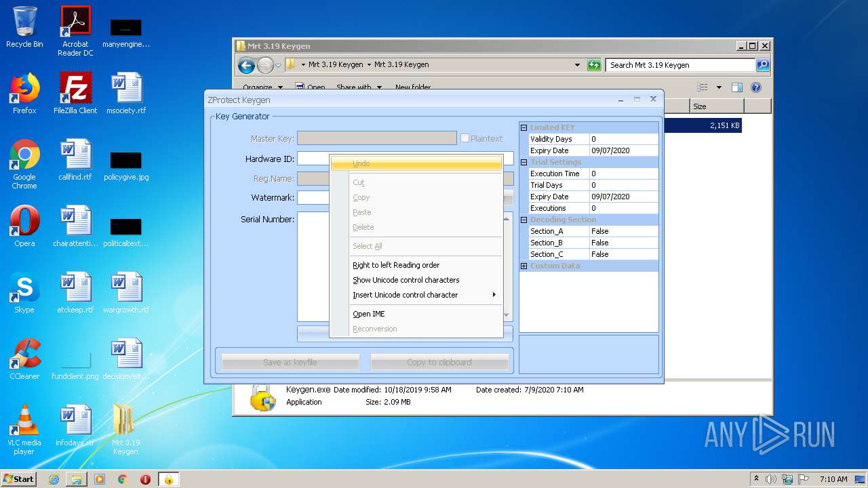Image resolution: width=868 pixels, height=488 pixels.
Task: Click Explorer refresh button
Action: coord(594,65)
